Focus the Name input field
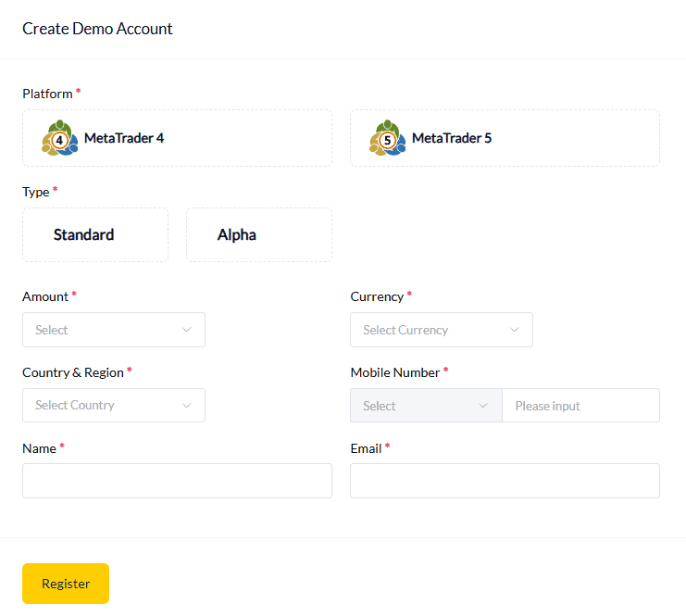Viewport: 686px width, 616px height. [177, 481]
